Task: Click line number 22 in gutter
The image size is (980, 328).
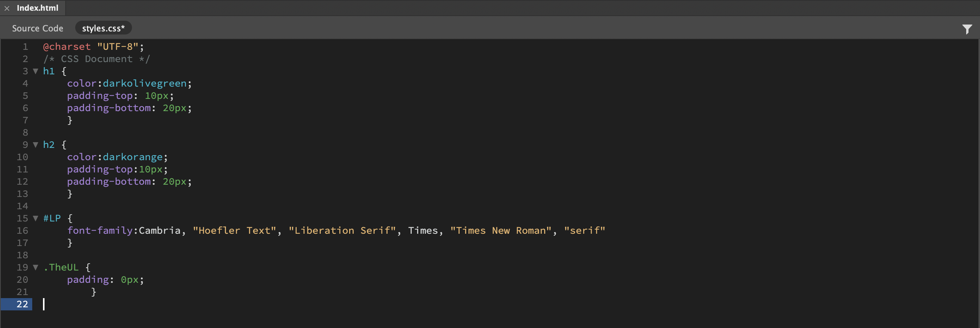Action: (22, 304)
